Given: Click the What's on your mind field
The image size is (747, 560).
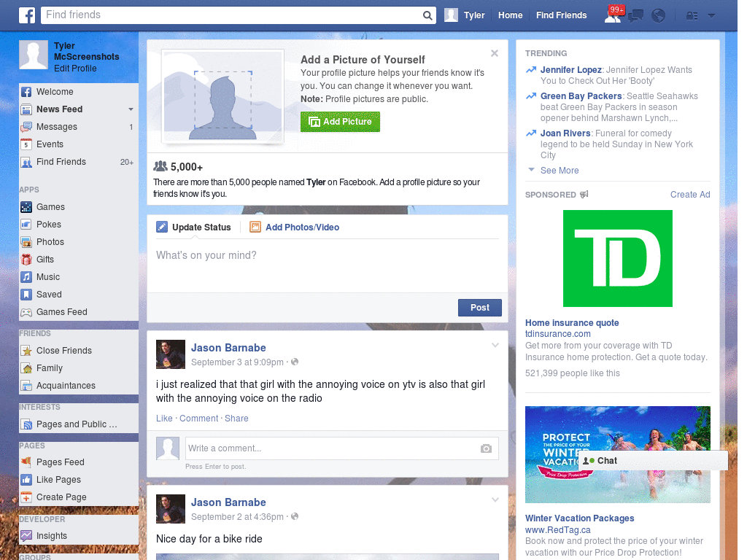Looking at the screenshot, I should point(328,267).
